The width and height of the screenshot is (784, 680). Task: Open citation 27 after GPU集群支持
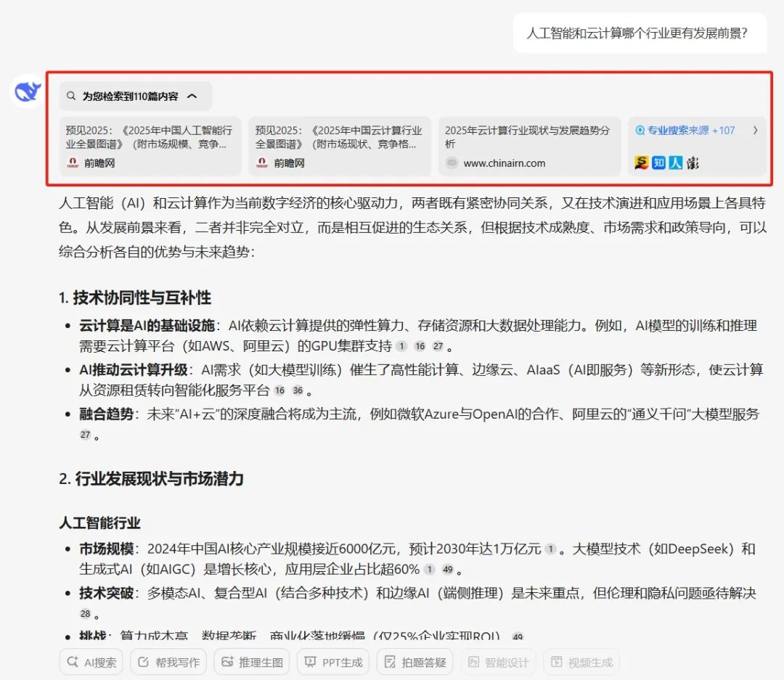click(438, 346)
